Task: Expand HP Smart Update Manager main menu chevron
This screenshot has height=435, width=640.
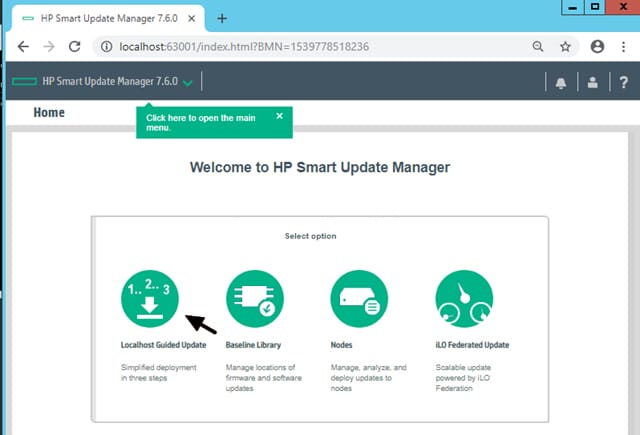Action: (188, 83)
